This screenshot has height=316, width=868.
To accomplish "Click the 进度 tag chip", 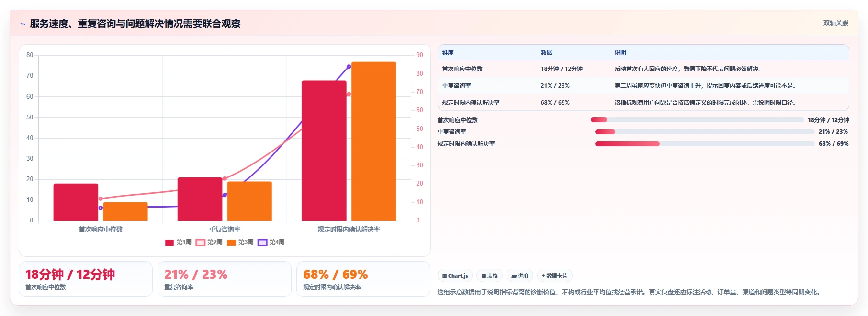I will 520,276.
